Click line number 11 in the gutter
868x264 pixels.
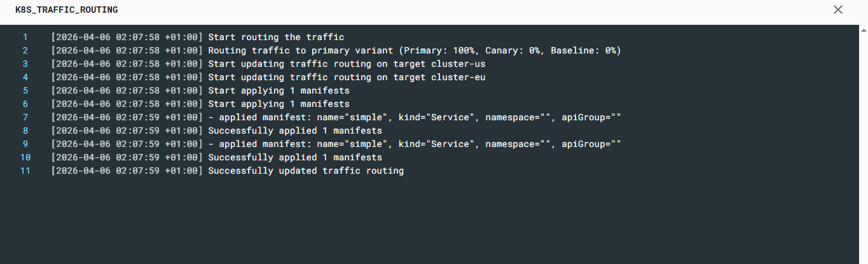[x=25, y=170]
